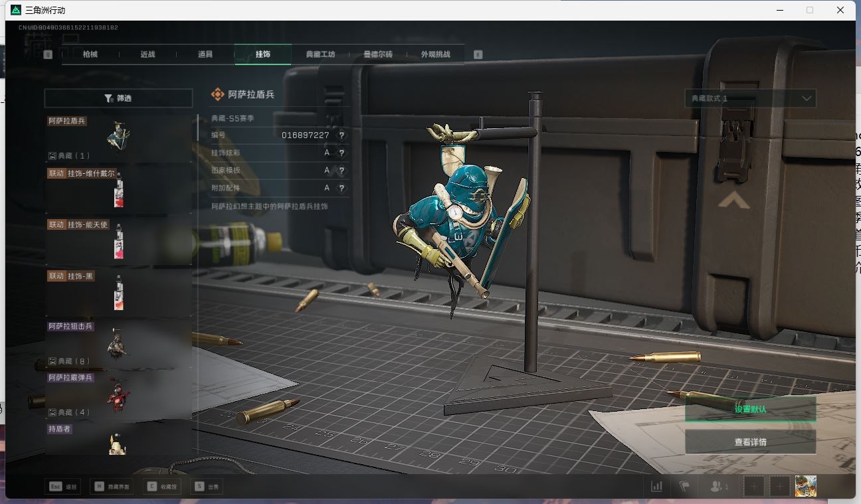861x504 pixels.
Task: Expand the 典藏款式 1 dropdown
Action: [750, 98]
